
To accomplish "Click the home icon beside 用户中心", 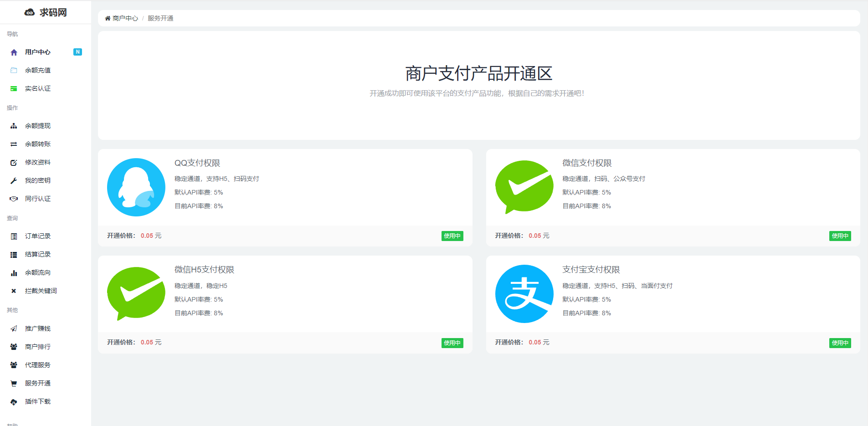I will click(14, 52).
